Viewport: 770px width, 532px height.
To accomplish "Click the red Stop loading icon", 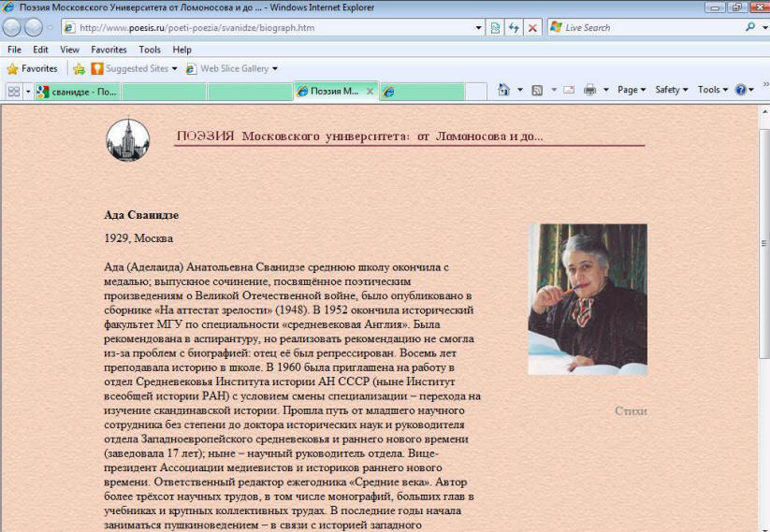I will point(532,28).
